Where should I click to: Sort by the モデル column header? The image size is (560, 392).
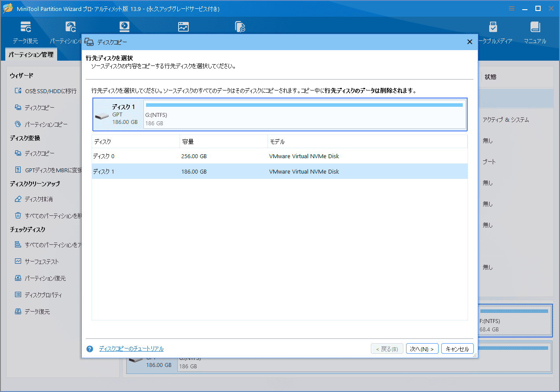[x=367, y=142]
